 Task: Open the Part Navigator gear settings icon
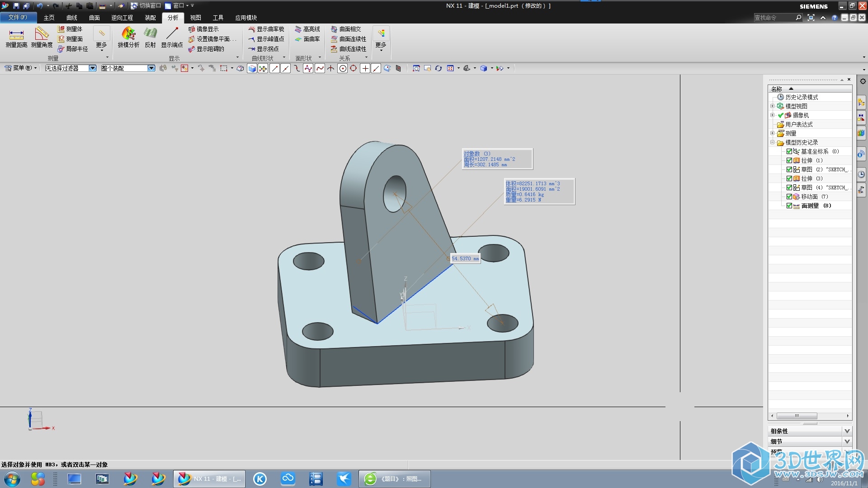pos(863,81)
